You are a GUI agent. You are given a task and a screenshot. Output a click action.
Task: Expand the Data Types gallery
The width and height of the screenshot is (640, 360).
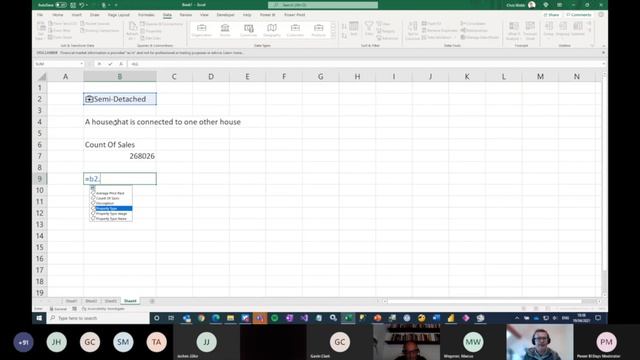pos(333,36)
